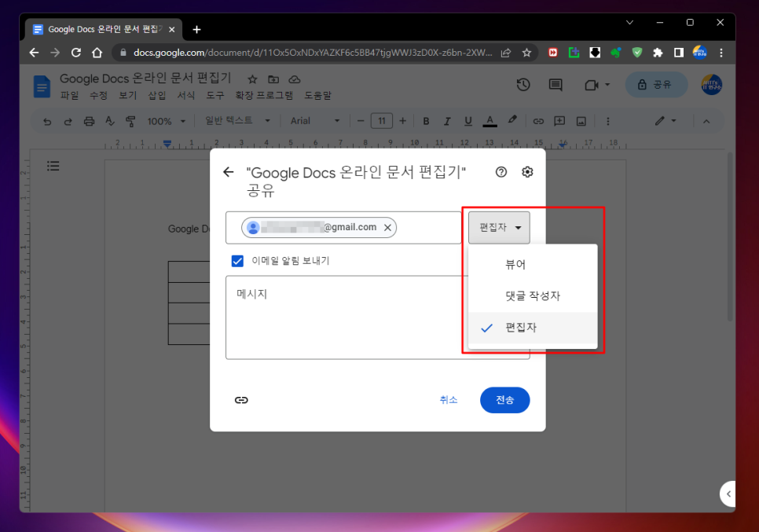Open more toolbar options

click(608, 121)
